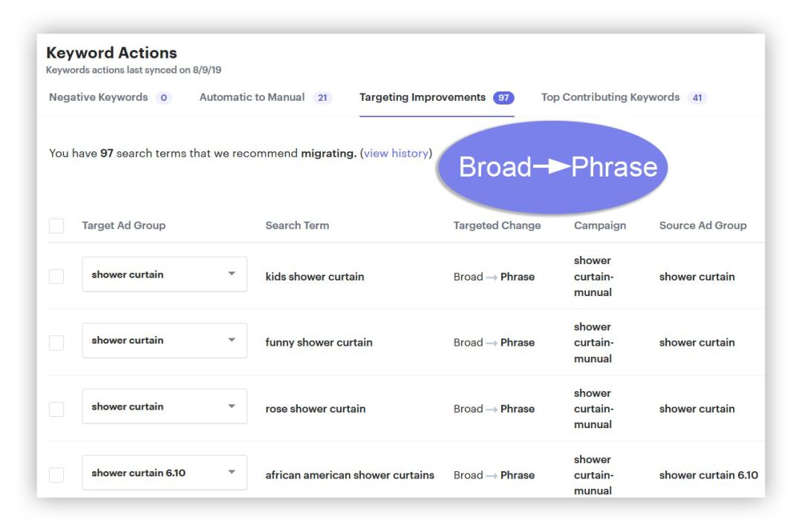Click campaign name in rose shower curtain row
The height and width of the screenshot is (532, 802).
pyautogui.click(x=593, y=409)
